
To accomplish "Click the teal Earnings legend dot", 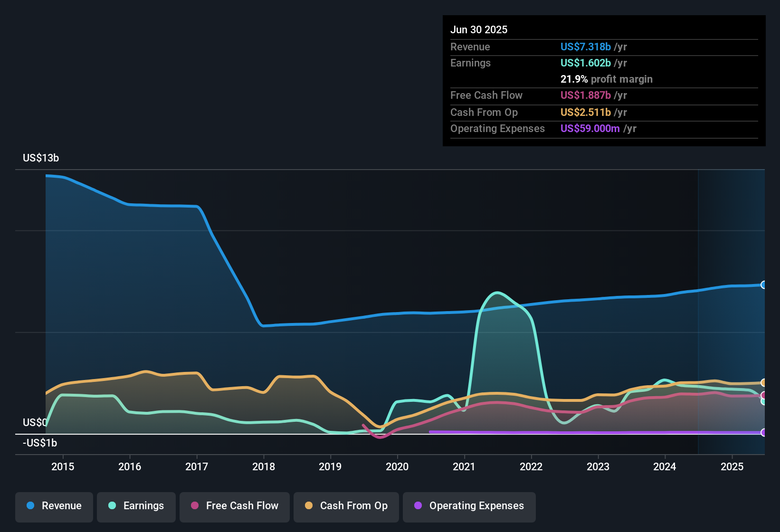I will (x=112, y=505).
